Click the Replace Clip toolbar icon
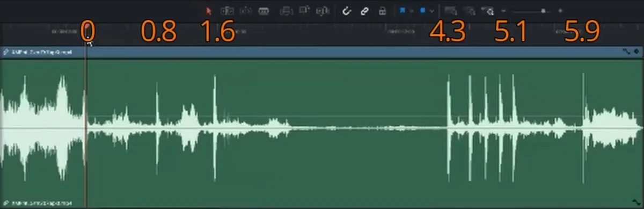Image resolution: width=644 pixels, height=209 pixels. click(x=323, y=10)
